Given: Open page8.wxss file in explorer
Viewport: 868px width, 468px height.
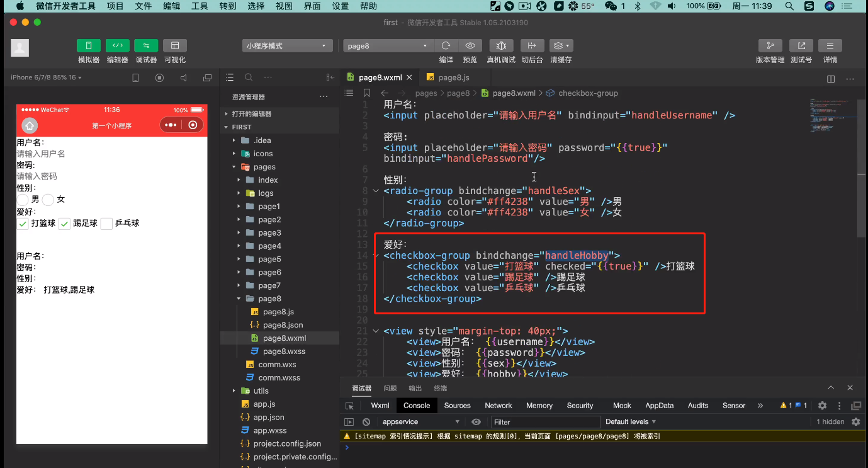Looking at the screenshot, I should click(x=284, y=351).
